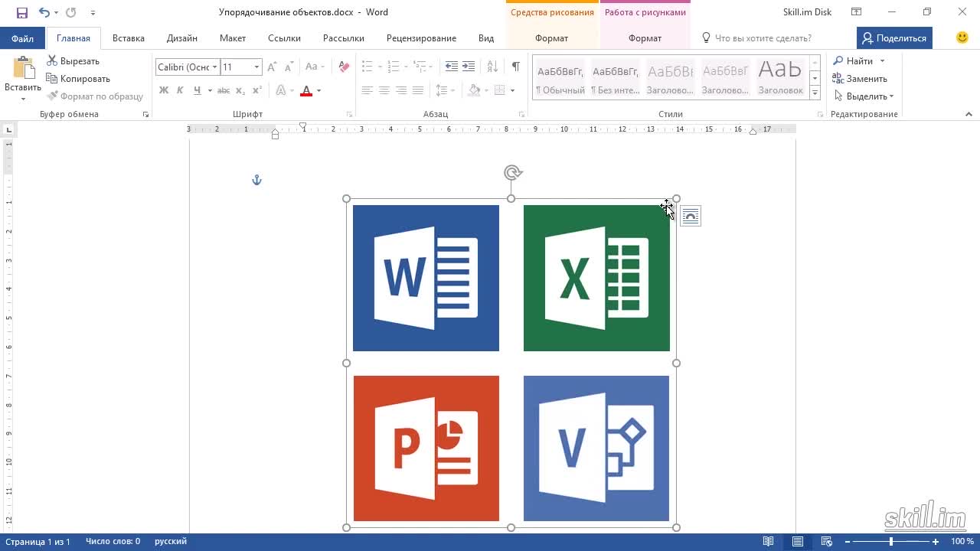Open the Выделить selection dropdown
Image resolution: width=980 pixels, height=551 pixels.
coord(864,96)
